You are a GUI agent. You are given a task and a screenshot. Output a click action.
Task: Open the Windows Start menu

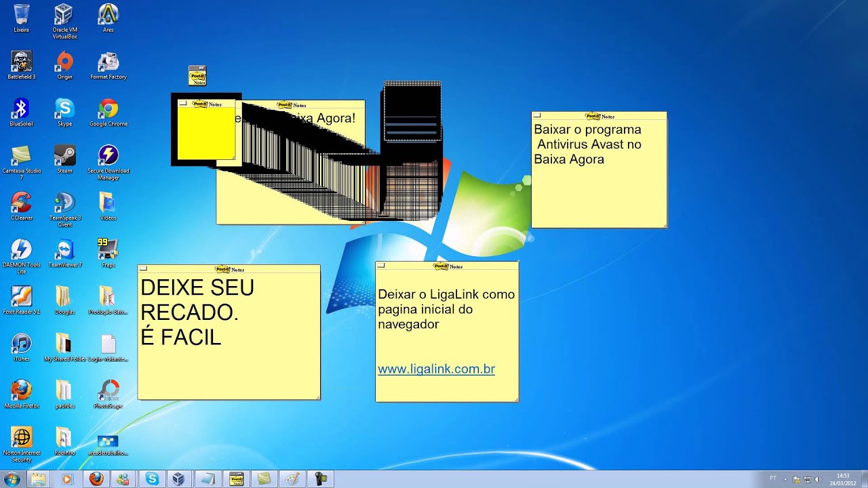point(12,479)
